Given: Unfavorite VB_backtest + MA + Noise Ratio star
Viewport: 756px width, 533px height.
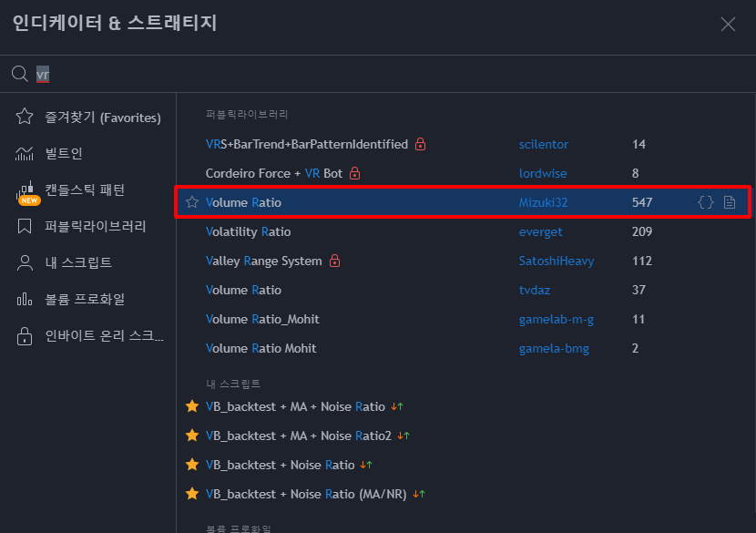Looking at the screenshot, I should [192, 407].
